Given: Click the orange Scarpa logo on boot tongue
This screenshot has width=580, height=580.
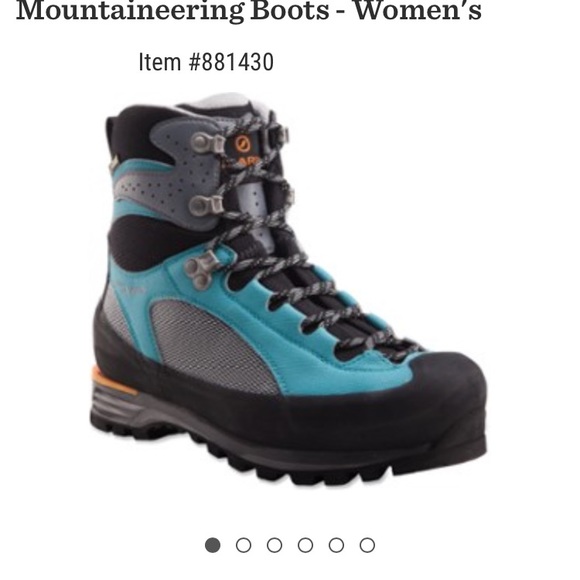Looking at the screenshot, I should [x=243, y=149].
